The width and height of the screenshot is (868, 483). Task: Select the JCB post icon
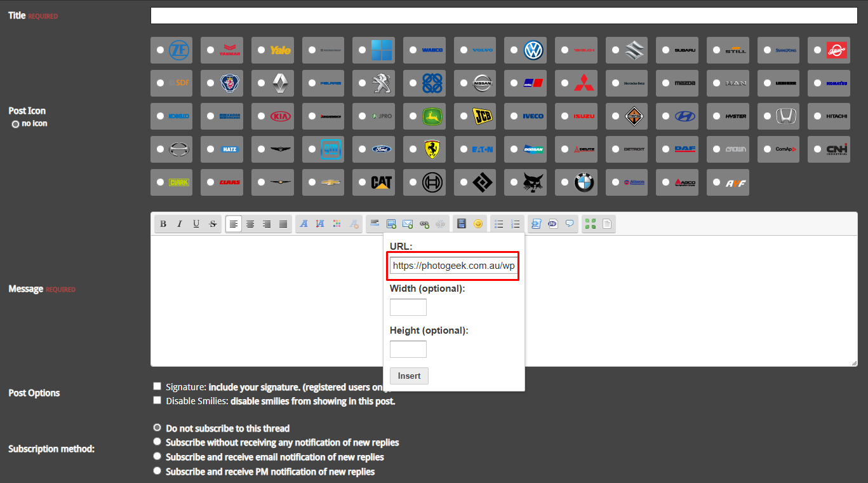point(464,116)
